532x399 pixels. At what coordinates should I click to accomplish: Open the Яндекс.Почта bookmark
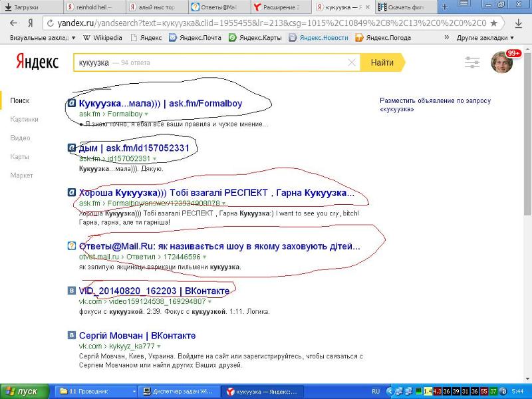click(x=195, y=38)
